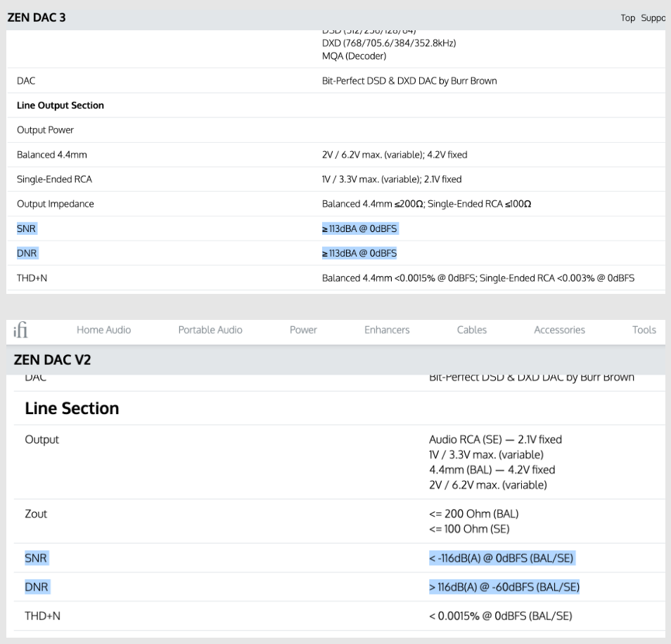Click the highlighted SNR label in ZEN DAC V2
The width and height of the screenshot is (671, 644).
36,558
